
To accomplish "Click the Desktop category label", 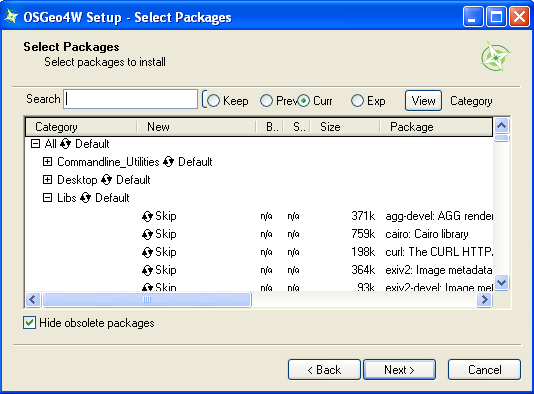I will click(x=77, y=180).
